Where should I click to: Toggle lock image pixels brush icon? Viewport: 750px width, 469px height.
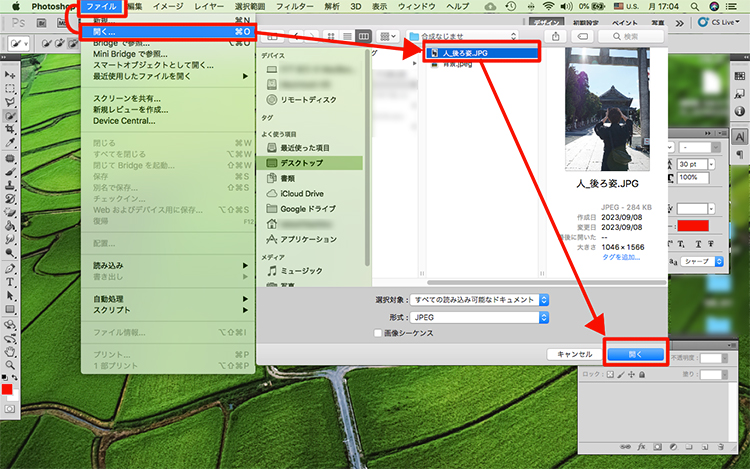point(621,375)
